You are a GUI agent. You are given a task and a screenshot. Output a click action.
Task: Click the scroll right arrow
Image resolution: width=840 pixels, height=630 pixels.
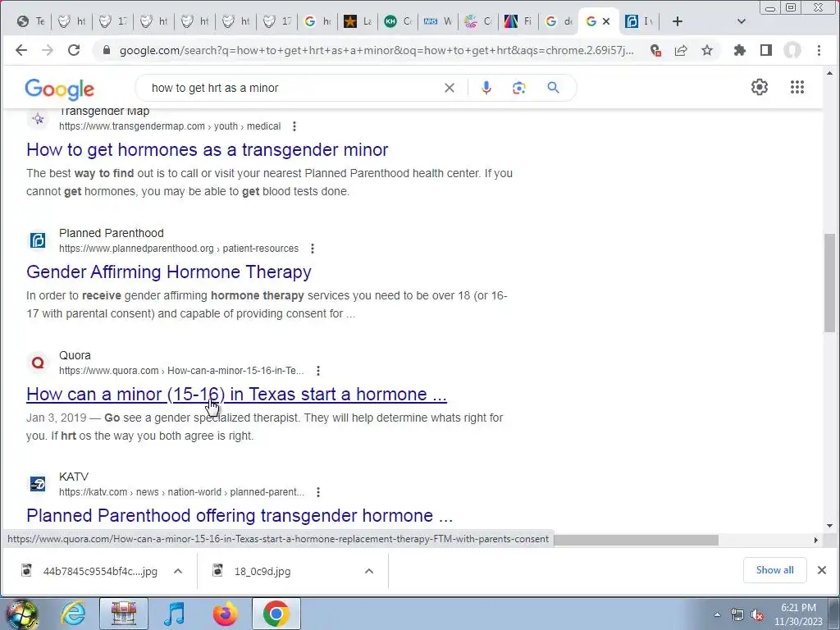(x=816, y=540)
